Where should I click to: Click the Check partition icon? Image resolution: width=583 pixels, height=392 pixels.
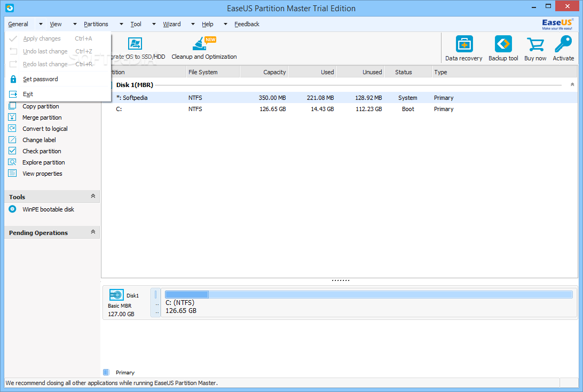click(x=12, y=151)
